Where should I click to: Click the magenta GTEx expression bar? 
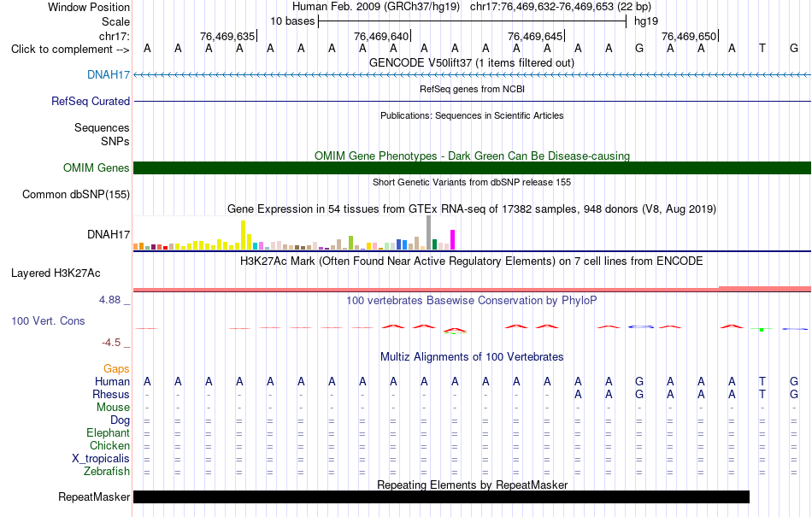453,240
